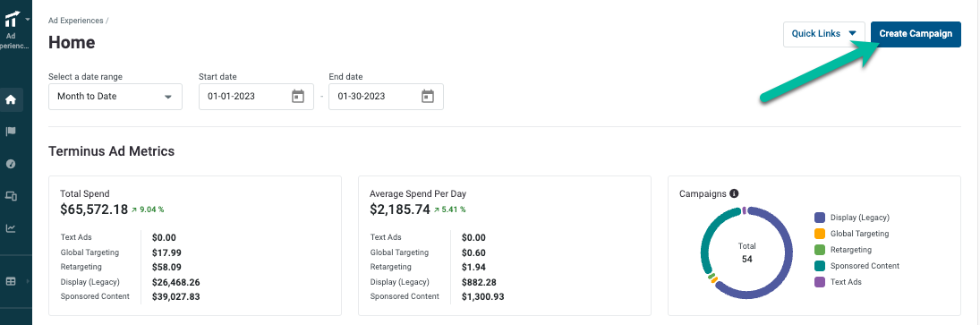Expand the Month to Date range dropdown
This screenshot has width=980, height=325.
[x=115, y=97]
